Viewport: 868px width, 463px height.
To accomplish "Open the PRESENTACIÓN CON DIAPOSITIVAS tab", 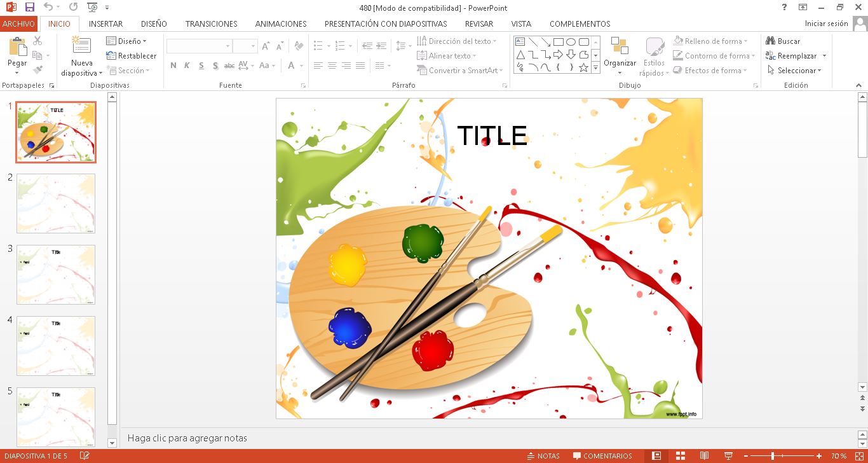I will [x=386, y=24].
